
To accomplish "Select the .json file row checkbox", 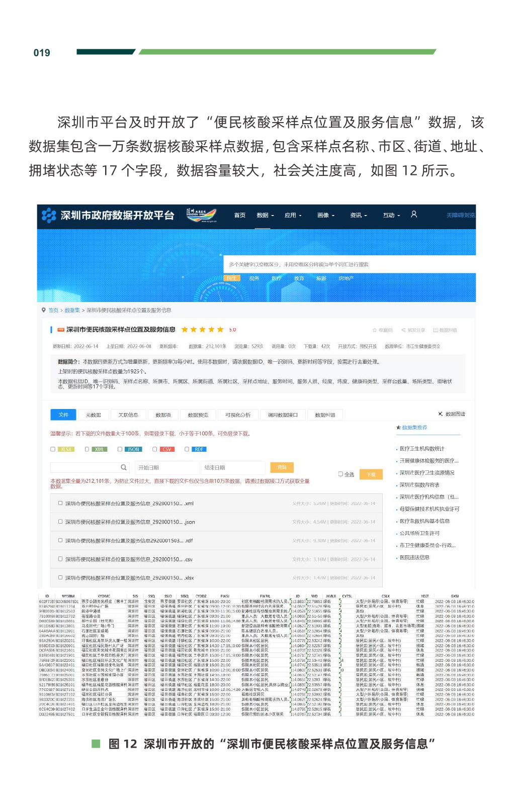I will [60, 522].
